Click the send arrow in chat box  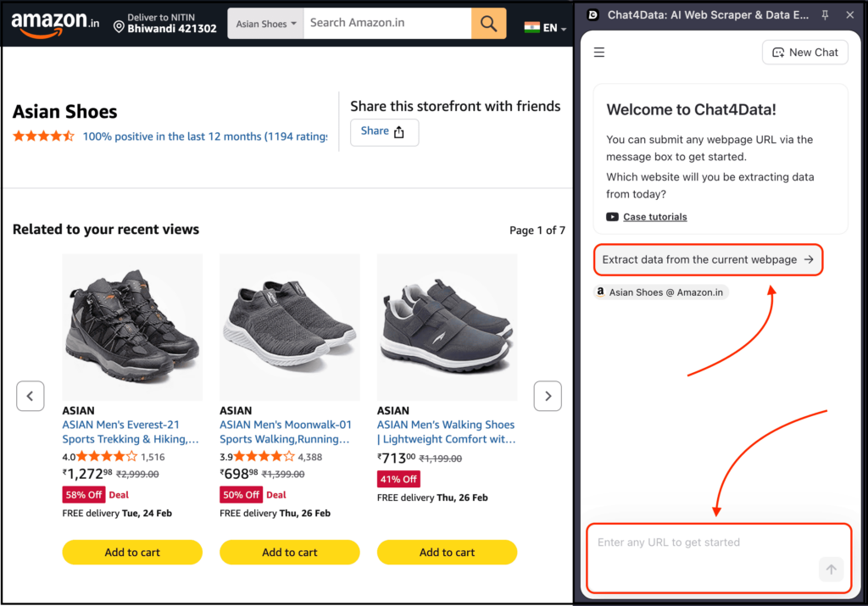point(831,570)
